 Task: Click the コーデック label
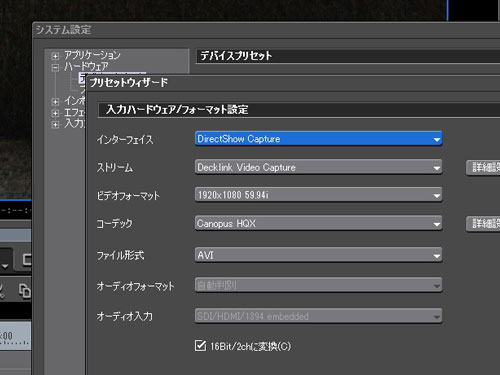(x=114, y=224)
